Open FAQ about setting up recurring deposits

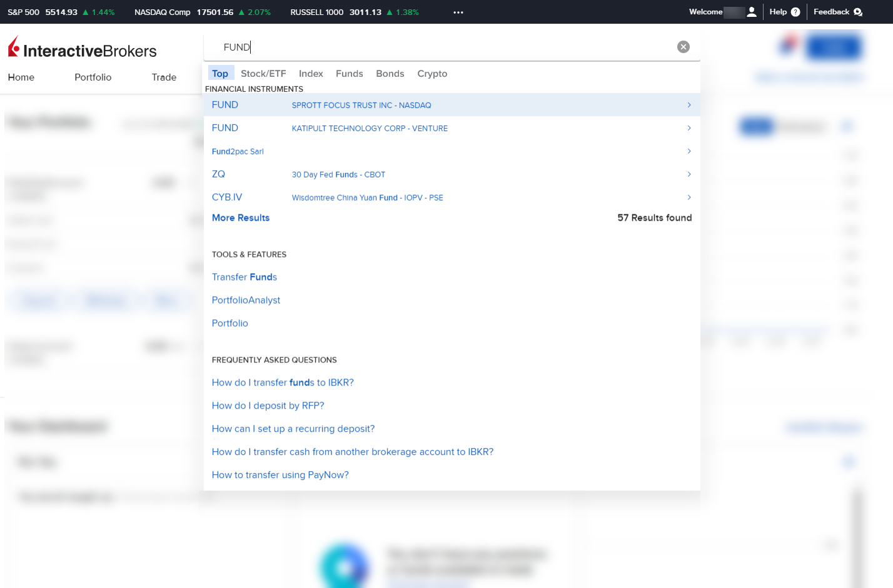(293, 429)
